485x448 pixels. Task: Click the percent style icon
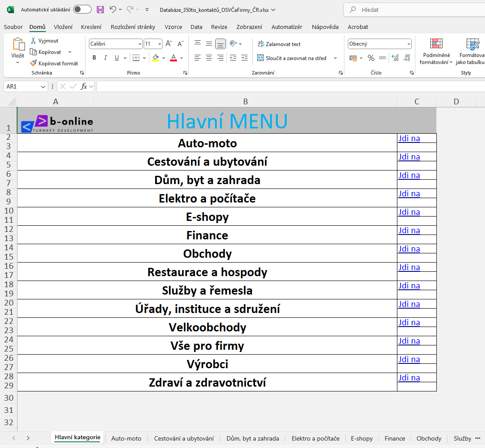point(371,58)
